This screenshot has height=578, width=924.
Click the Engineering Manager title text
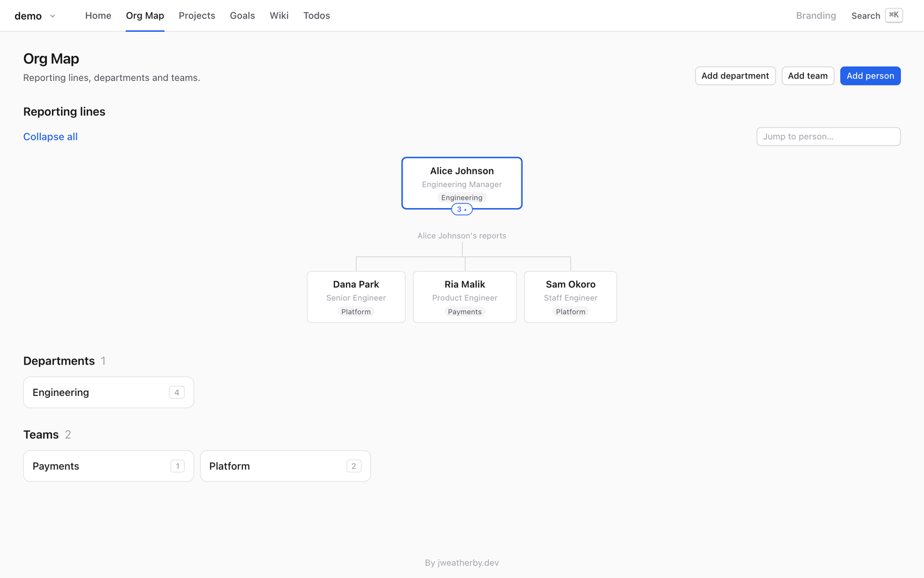(462, 184)
